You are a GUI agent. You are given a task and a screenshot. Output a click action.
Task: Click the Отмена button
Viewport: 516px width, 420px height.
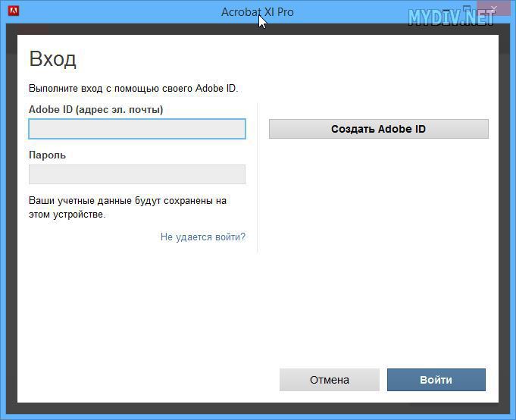[x=330, y=380]
